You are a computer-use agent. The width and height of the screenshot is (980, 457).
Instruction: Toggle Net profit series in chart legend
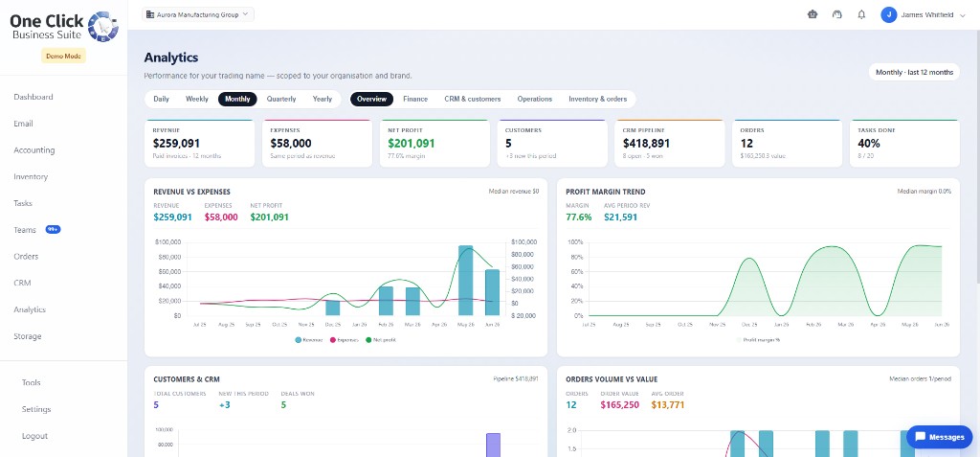tap(380, 339)
